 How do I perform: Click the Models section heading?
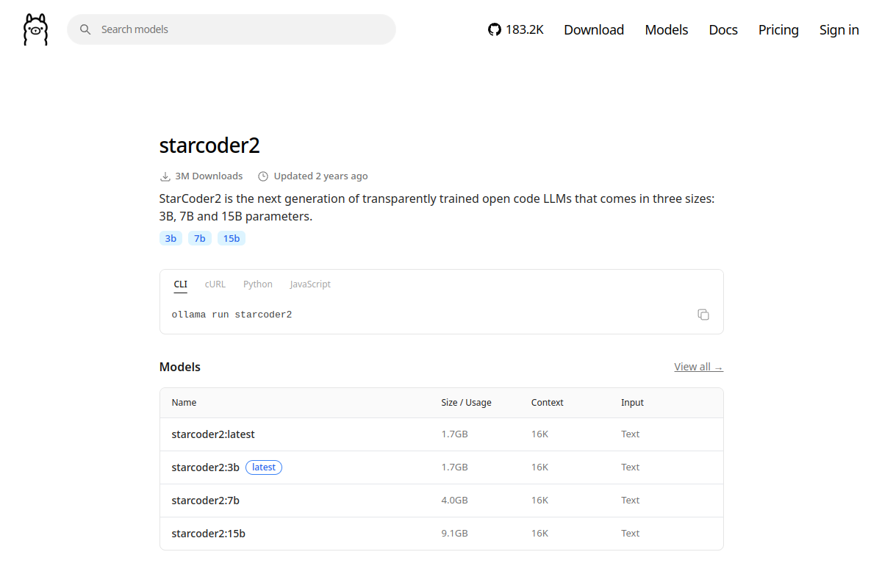click(180, 367)
